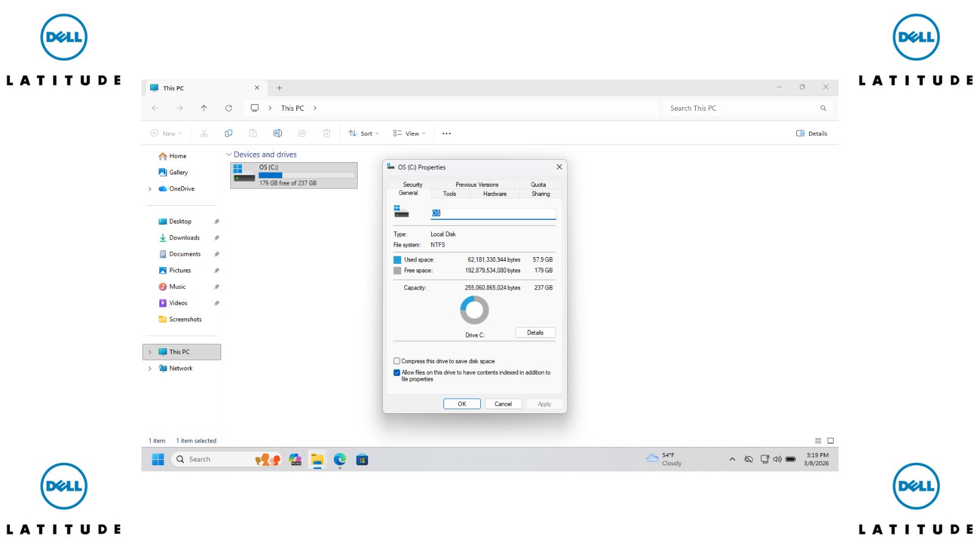Click the search magnifier icon in Explorer

click(823, 108)
